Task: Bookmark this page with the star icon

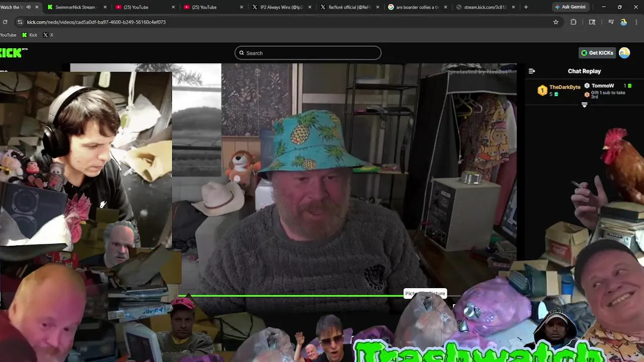Action: (x=555, y=22)
